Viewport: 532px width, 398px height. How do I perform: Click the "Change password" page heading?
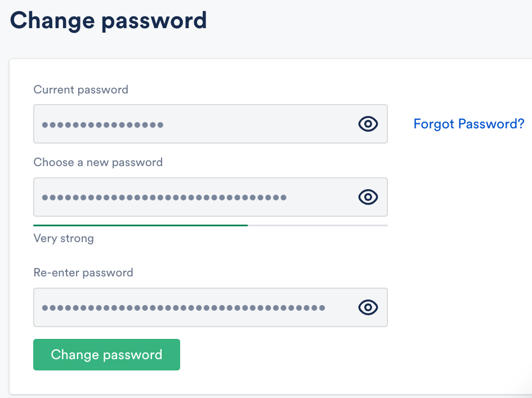coord(109,21)
